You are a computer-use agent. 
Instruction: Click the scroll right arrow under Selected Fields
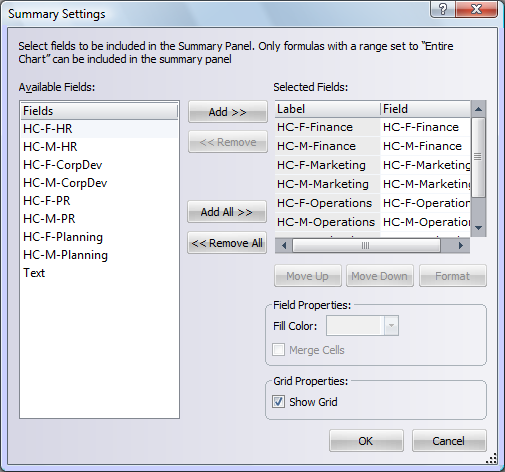[x=461, y=246]
